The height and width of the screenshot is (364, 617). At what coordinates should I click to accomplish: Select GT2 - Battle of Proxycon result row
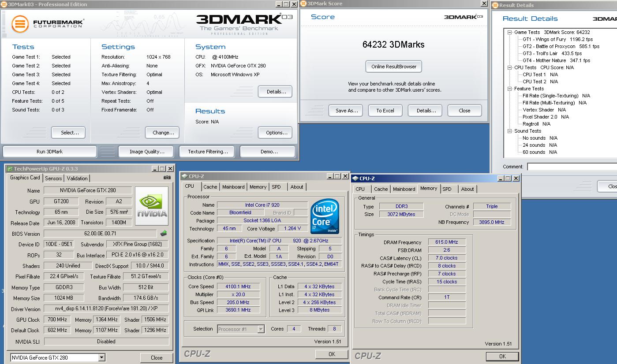[x=561, y=46]
